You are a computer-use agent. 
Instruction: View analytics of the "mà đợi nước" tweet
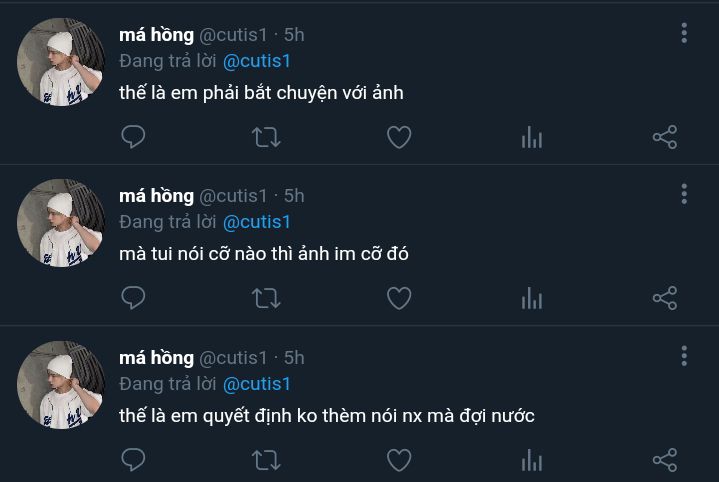532,461
